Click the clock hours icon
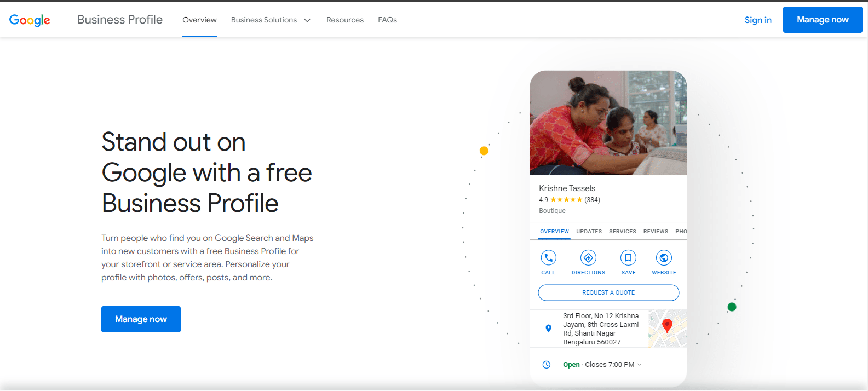Image resolution: width=868 pixels, height=391 pixels. click(x=546, y=365)
